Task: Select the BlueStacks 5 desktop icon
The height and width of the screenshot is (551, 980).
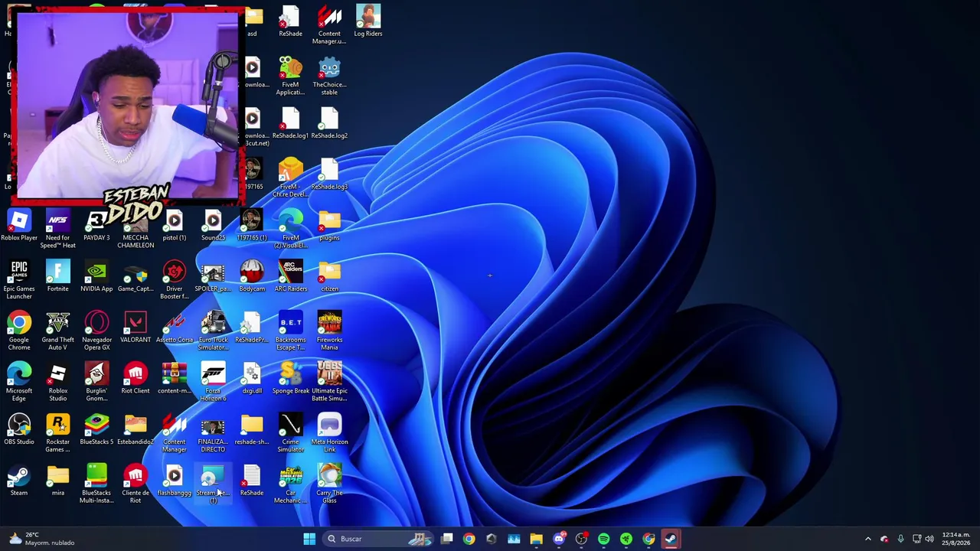Action: (96, 430)
